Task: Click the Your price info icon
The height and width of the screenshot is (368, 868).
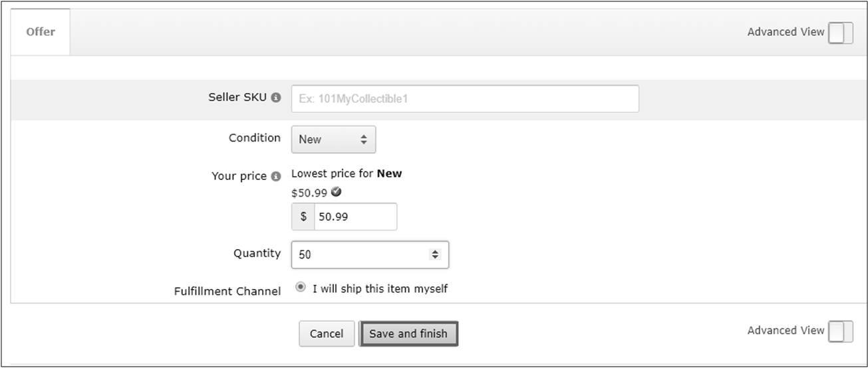Action: [276, 177]
